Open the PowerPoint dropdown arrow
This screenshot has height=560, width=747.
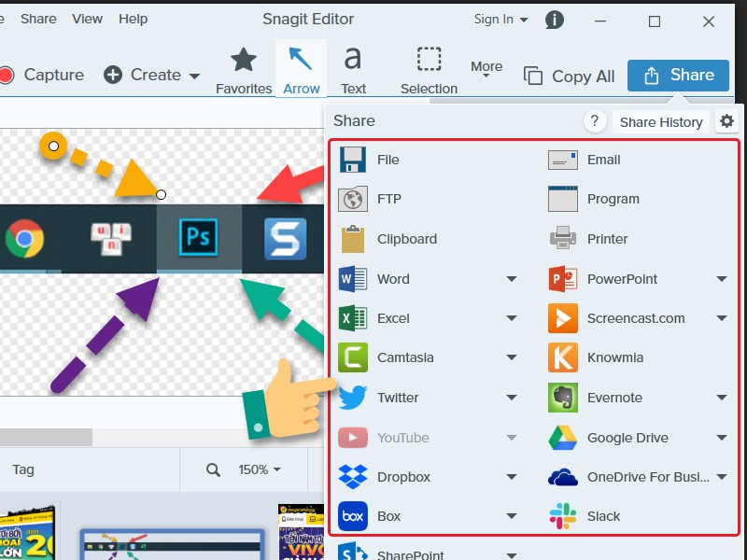tap(722, 278)
